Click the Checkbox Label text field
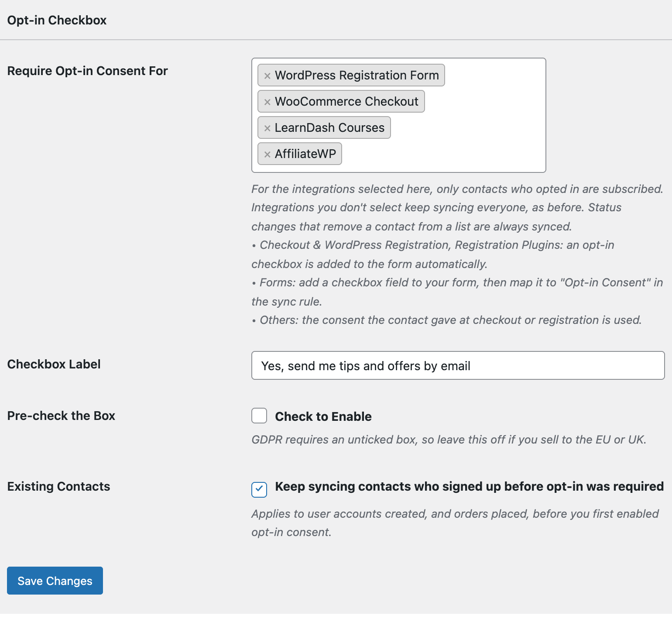 458,365
